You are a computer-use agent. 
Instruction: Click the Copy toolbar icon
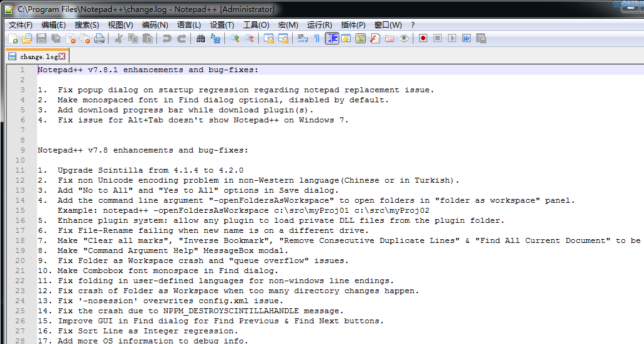tap(133, 38)
